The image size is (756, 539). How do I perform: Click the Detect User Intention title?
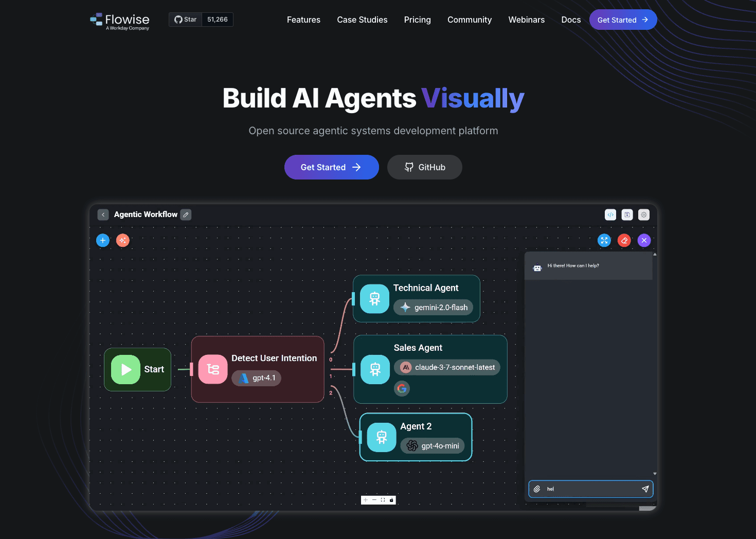coord(274,358)
